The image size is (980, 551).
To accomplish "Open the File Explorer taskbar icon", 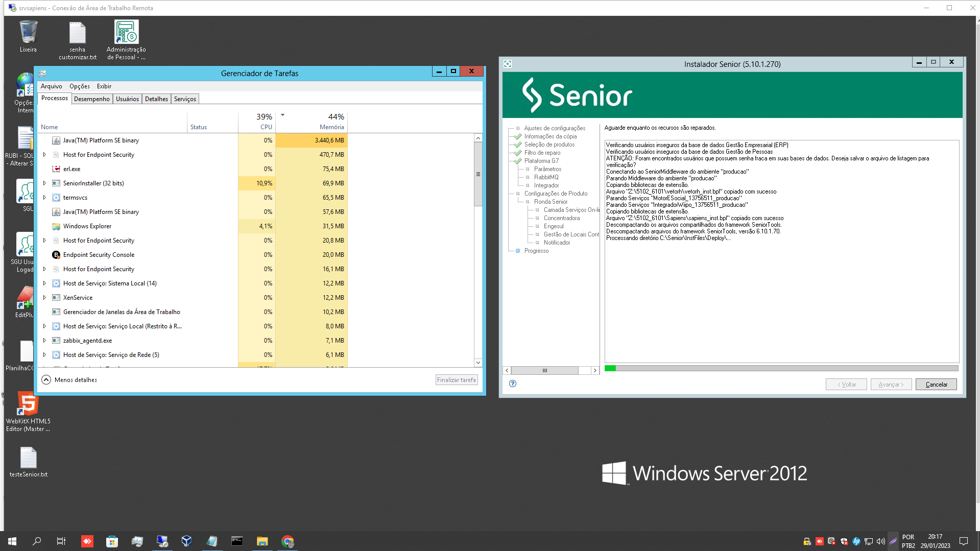I will (262, 541).
